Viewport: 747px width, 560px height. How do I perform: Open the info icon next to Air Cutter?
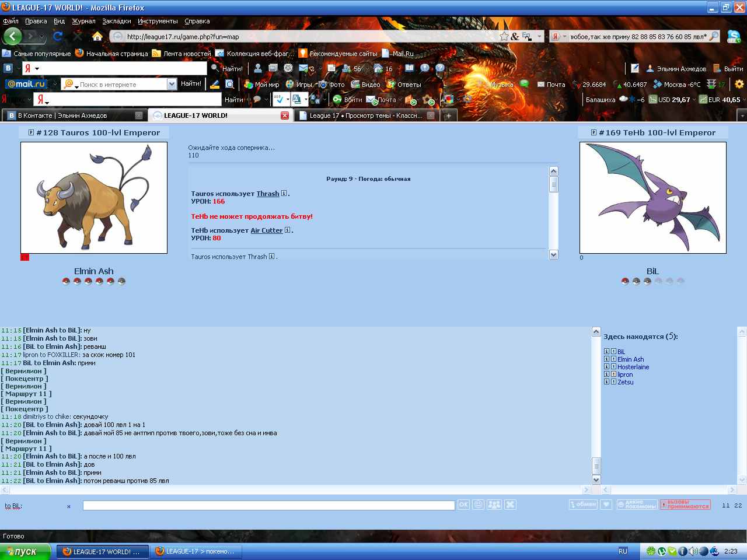[x=288, y=230]
